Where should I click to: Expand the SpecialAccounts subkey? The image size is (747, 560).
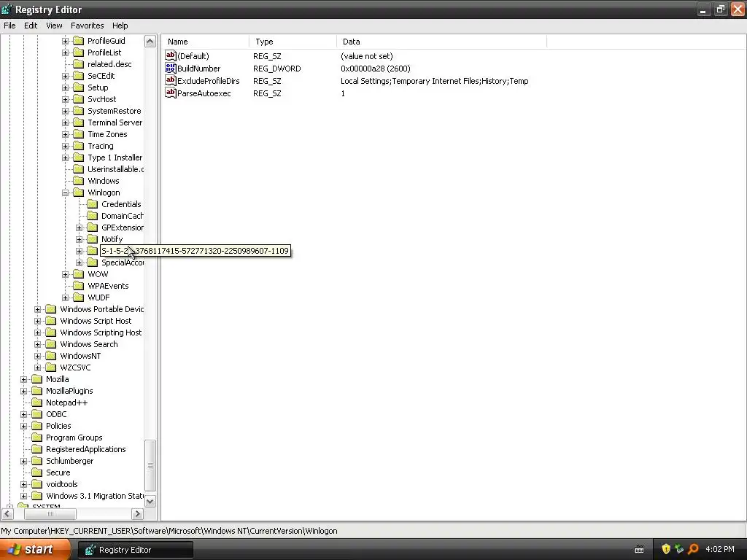[x=79, y=262]
